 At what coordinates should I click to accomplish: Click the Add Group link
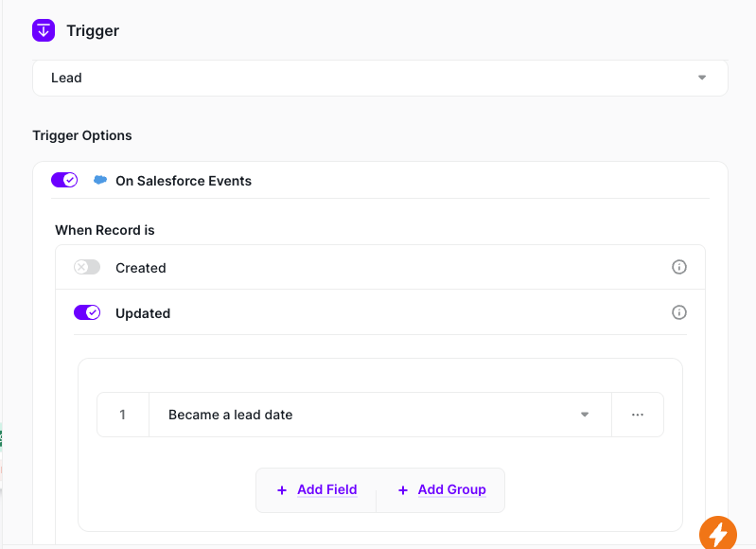click(x=451, y=489)
